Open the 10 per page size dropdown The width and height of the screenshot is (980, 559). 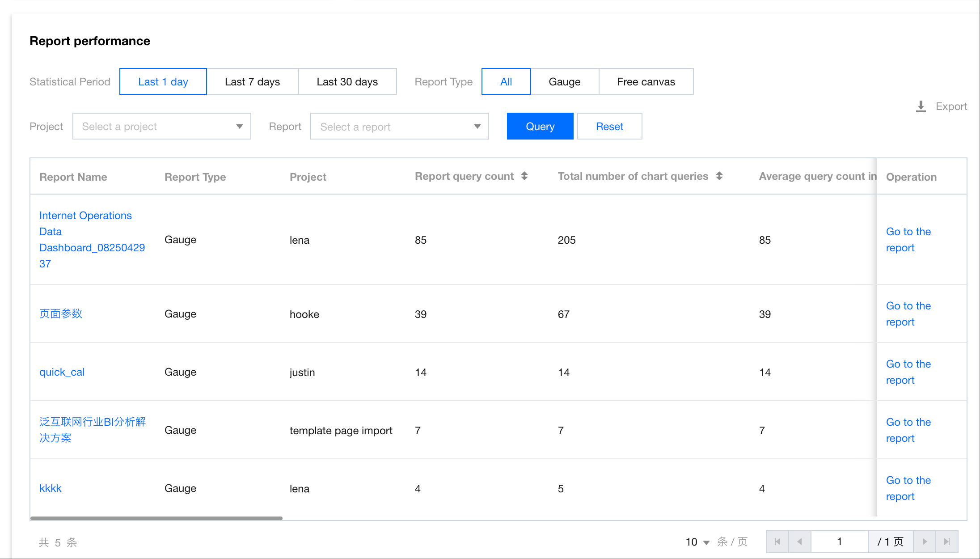697,542
